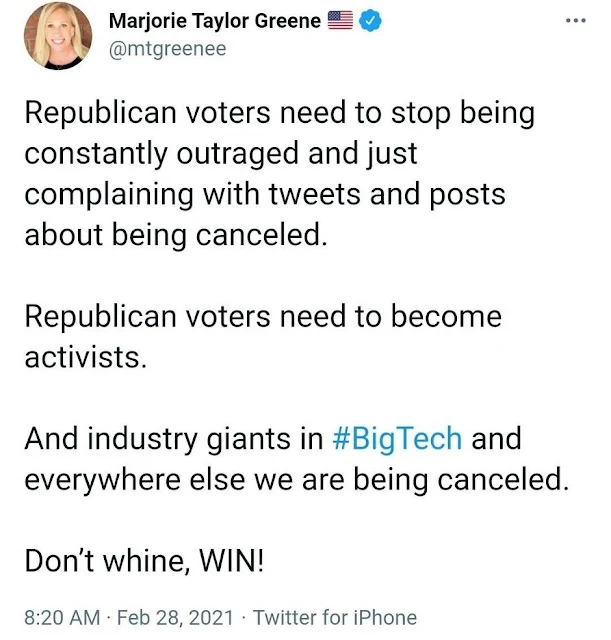Click the text "Don't whine,"
Viewport: 611px width, 640px height.
click(107, 561)
